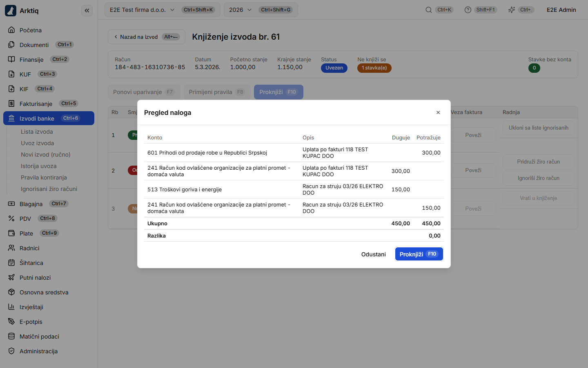Open Finansije book icon
The height and width of the screenshot is (368, 588).
(11, 59)
